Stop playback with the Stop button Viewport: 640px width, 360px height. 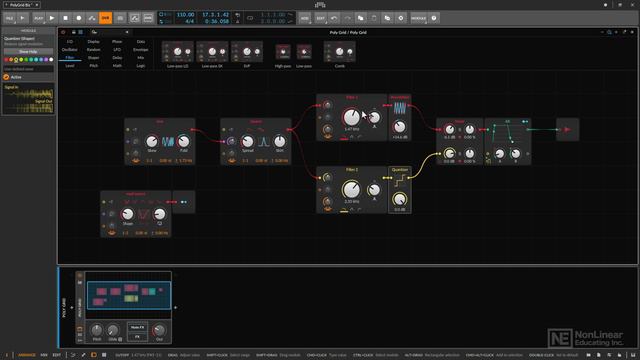coord(65,18)
